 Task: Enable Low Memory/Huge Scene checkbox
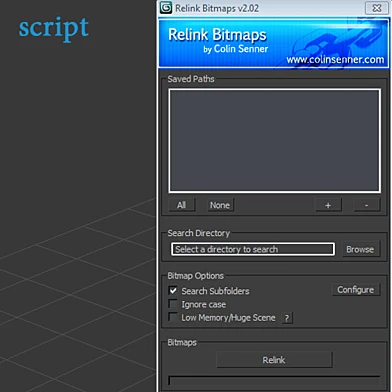click(x=173, y=317)
